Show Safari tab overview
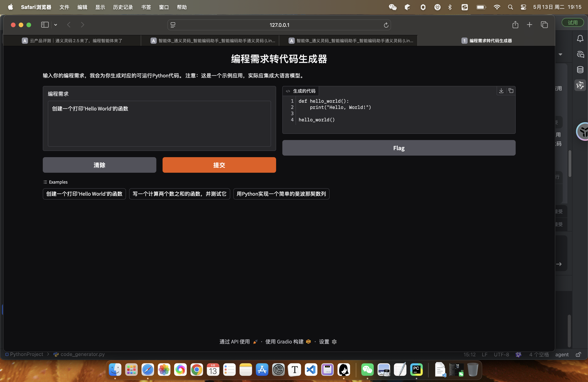This screenshot has height=382, width=588. point(544,25)
